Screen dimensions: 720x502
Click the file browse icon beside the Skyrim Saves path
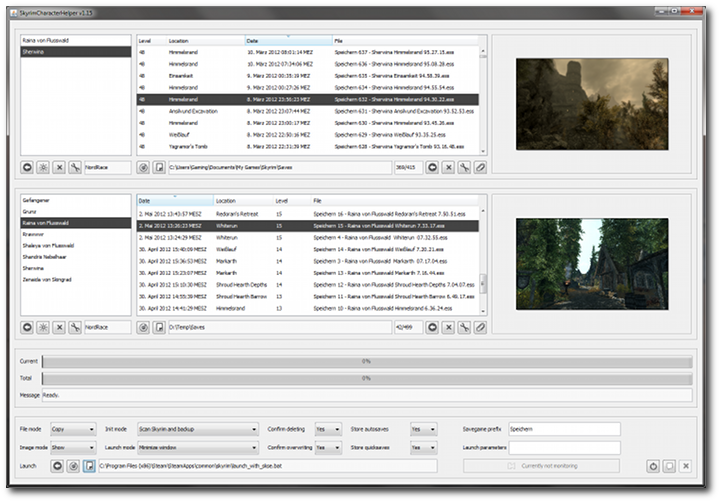[159, 167]
